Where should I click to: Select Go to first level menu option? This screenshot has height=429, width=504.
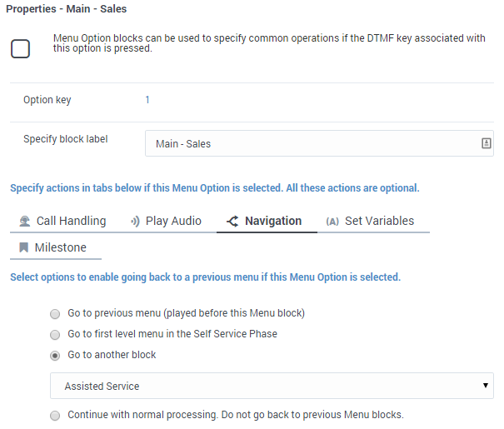(x=55, y=335)
